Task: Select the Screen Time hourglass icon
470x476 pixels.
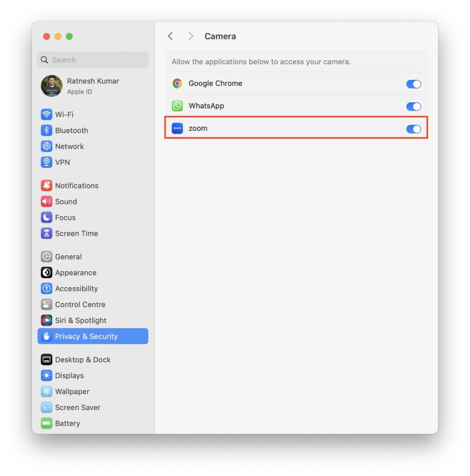Action: (x=46, y=233)
